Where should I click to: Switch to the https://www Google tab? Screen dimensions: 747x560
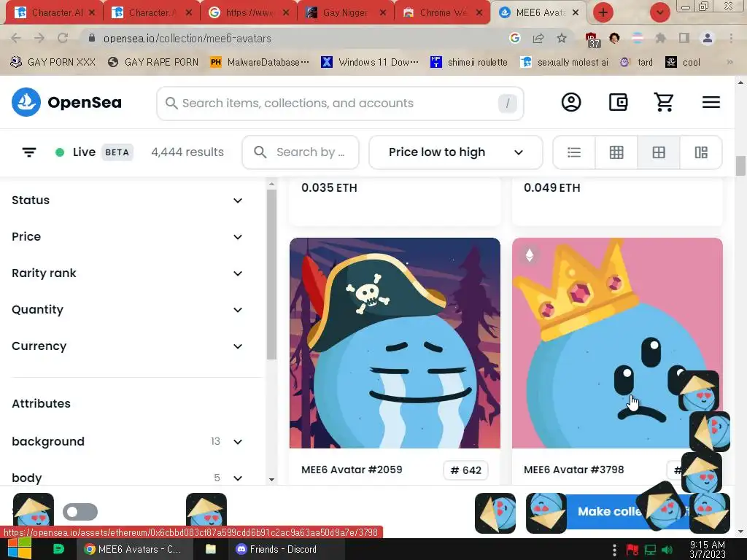tap(249, 13)
